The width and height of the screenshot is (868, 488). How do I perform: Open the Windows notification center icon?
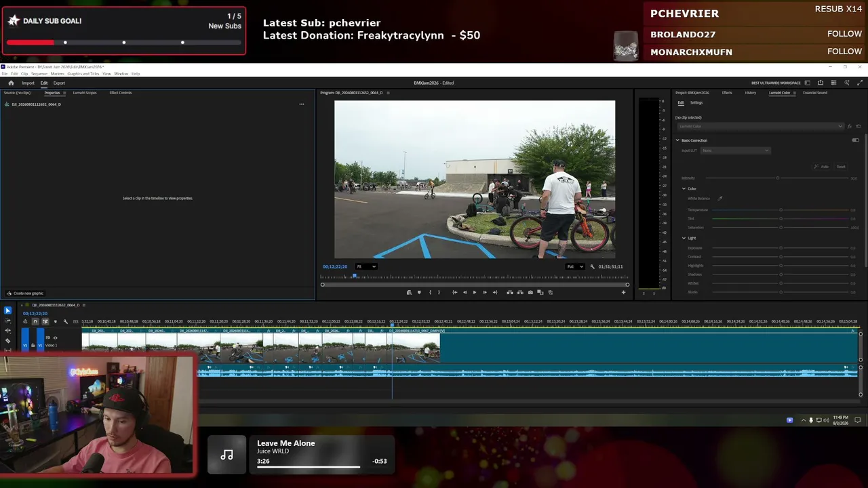point(857,420)
